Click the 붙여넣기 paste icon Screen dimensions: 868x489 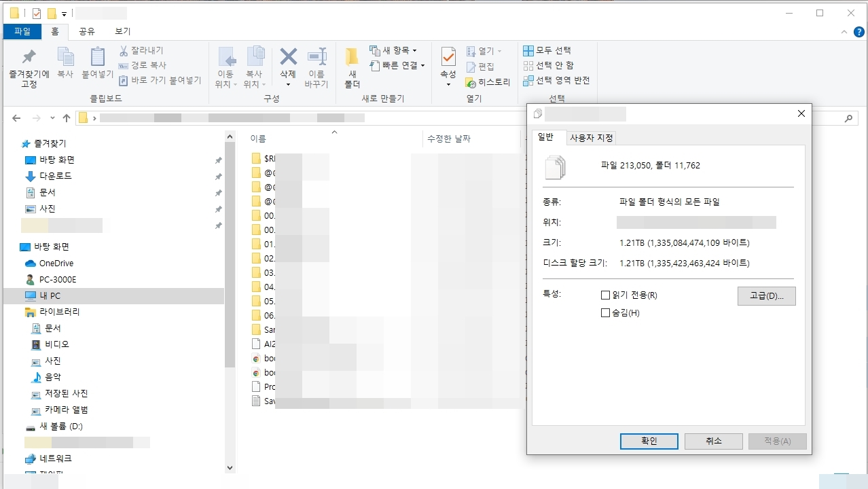coord(98,57)
